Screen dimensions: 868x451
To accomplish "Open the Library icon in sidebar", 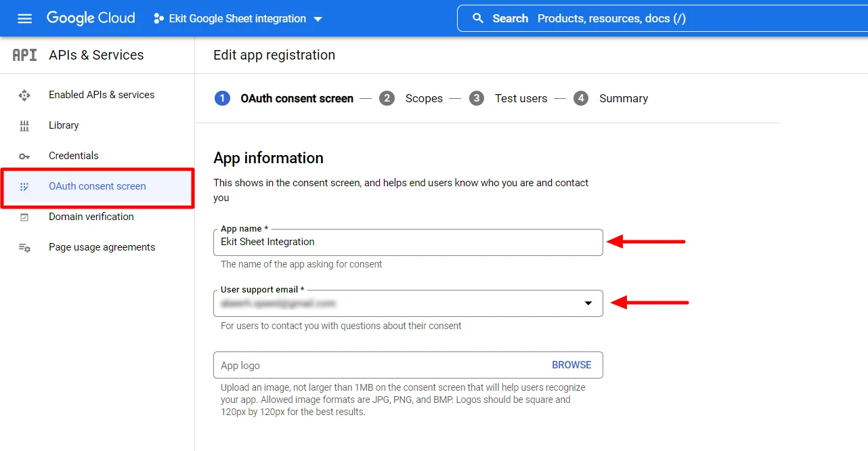I will click(x=24, y=125).
